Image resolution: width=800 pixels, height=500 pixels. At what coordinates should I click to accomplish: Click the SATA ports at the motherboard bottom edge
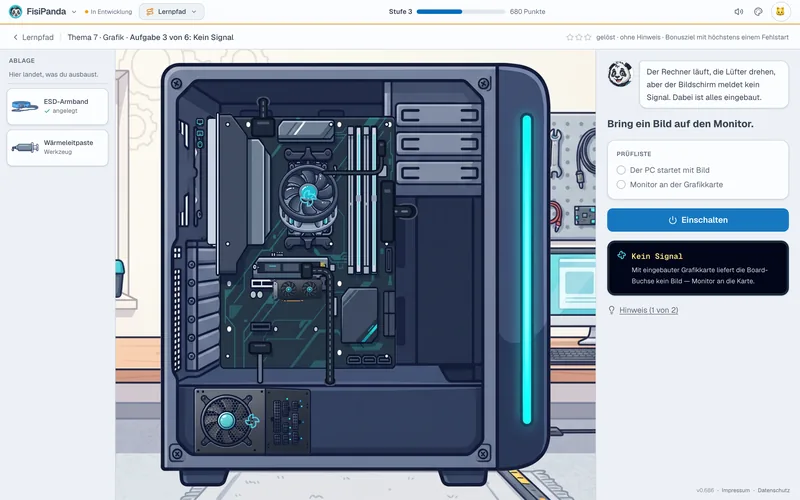(369, 360)
